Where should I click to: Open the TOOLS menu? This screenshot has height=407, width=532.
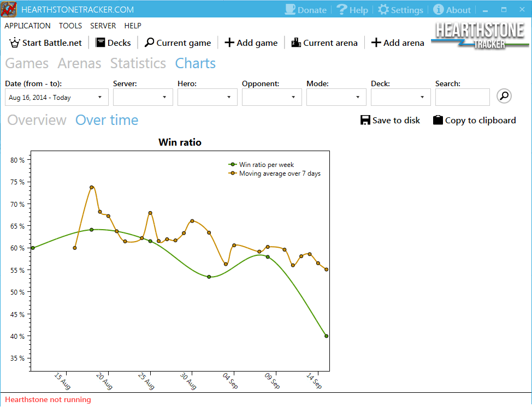point(70,26)
